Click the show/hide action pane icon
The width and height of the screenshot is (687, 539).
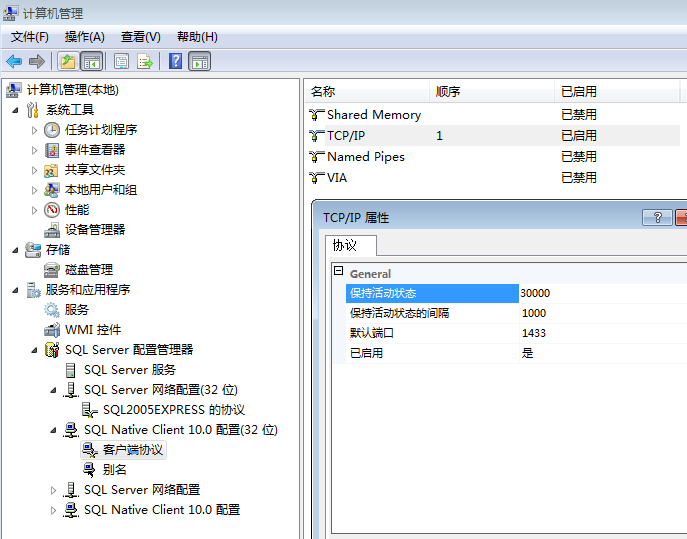[199, 61]
